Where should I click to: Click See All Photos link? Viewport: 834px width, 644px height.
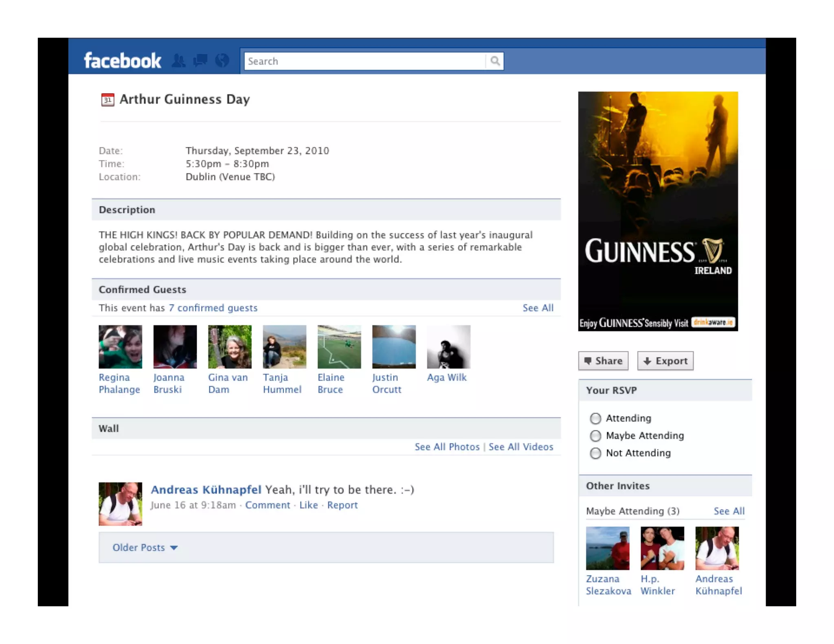(x=447, y=447)
